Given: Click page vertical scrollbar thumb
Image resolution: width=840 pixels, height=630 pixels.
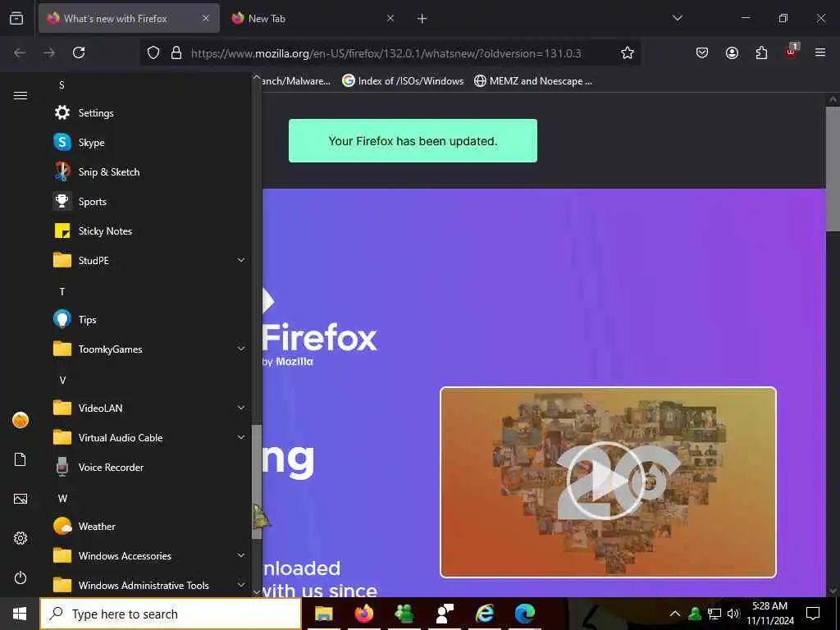Looking at the screenshot, I should [833, 169].
